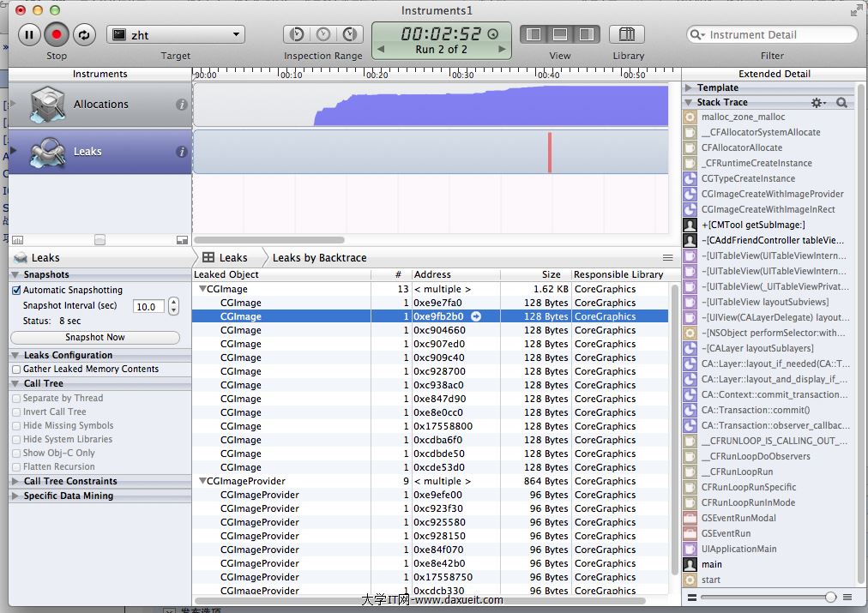Click the Stack Trace gear settings icon
This screenshot has width=868, height=613.
coord(817,102)
